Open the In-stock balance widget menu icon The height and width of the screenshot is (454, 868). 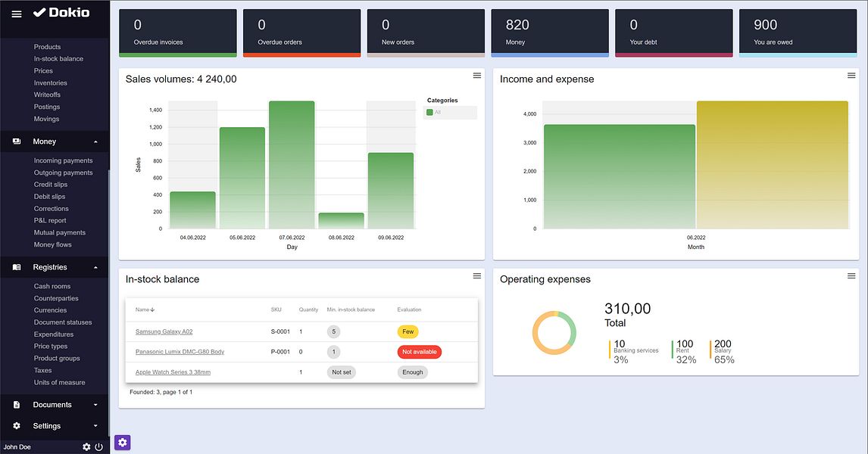pos(476,276)
